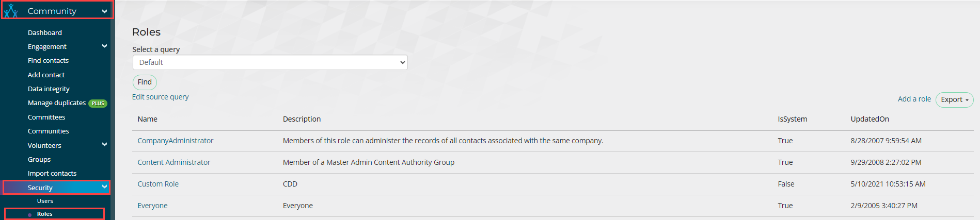Expand the Engagement submenu arrow
The width and height of the screenshot is (980, 220).
click(105, 46)
